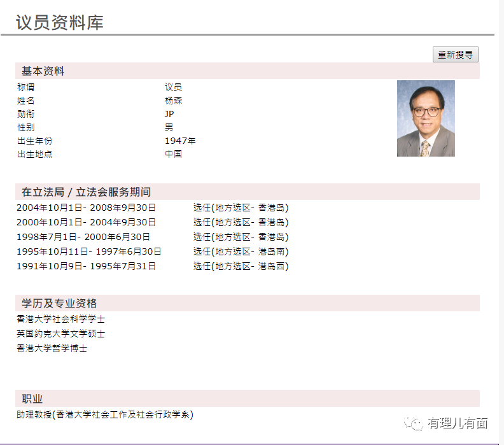Click 英国约克大学文学硕士 qualification

click(61, 334)
